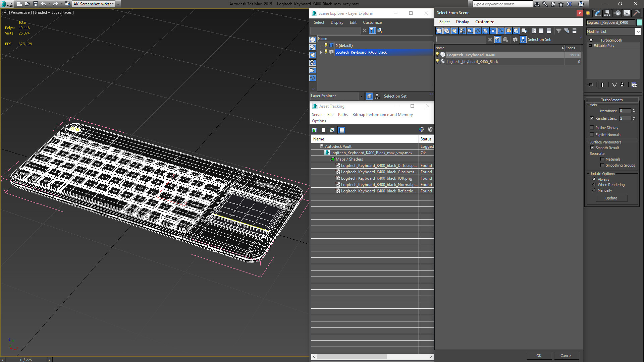Open the Utilities hammer panel tab
Screen dimensions: 644x362
coord(636,13)
